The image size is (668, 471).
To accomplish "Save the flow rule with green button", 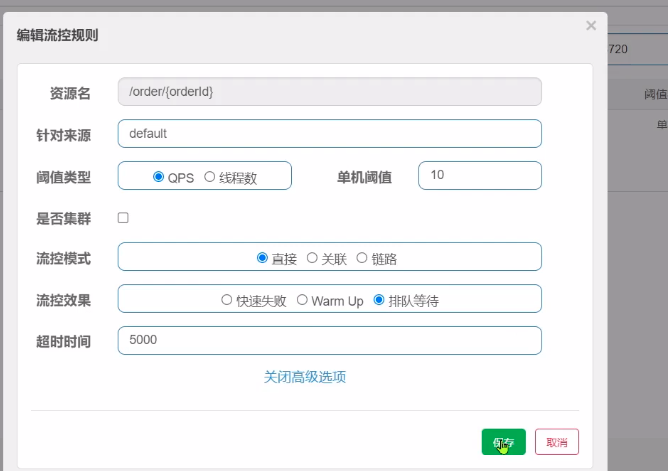I will click(503, 442).
